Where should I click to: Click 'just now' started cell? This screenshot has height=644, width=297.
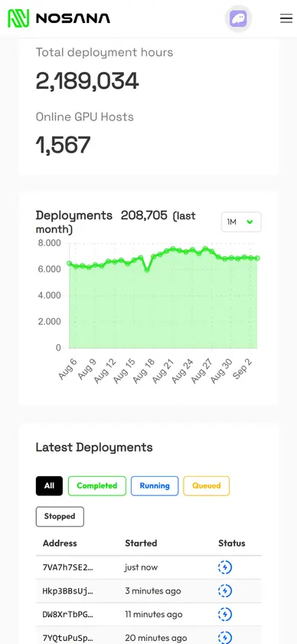tap(142, 567)
